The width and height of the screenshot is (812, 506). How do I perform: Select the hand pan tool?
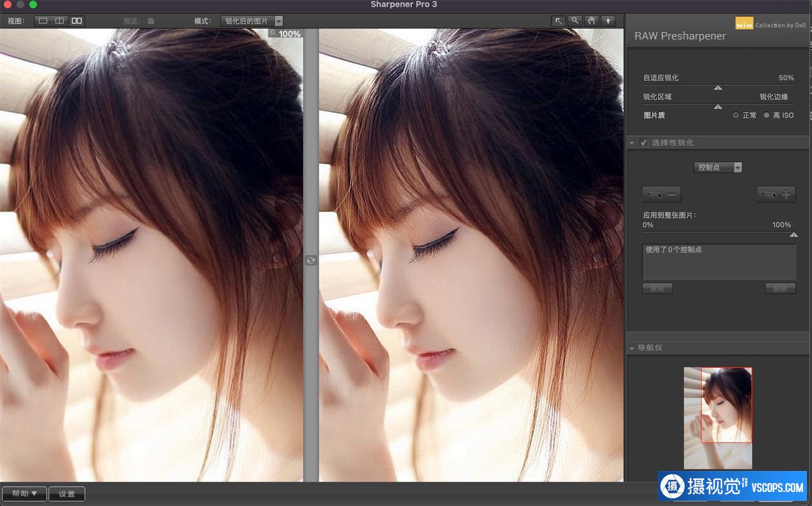click(x=592, y=21)
